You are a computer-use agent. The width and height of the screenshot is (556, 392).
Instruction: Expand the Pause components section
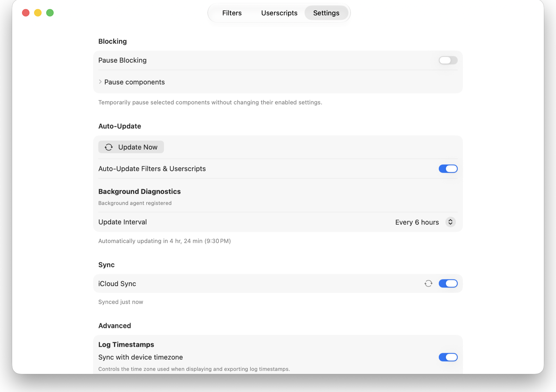[x=132, y=82]
